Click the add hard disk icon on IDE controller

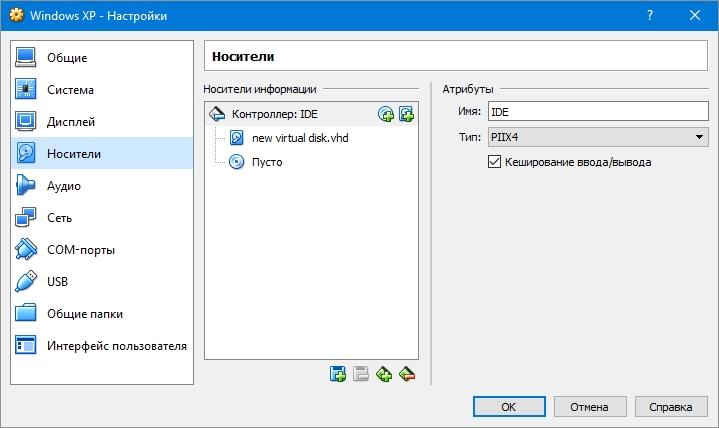click(406, 114)
